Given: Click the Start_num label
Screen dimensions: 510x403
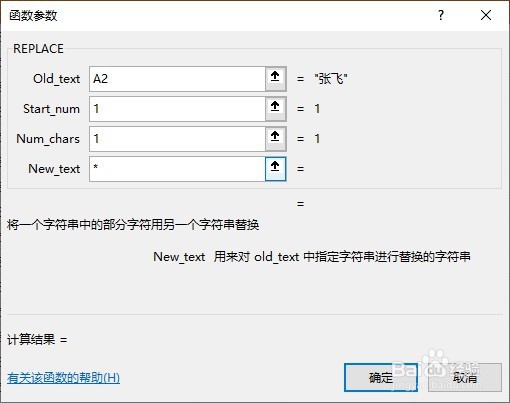Looking at the screenshot, I should 51,109.
